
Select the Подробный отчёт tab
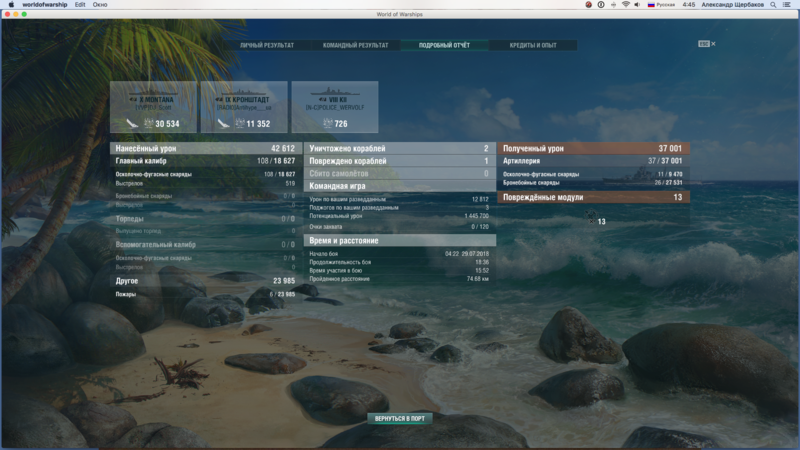coord(444,45)
